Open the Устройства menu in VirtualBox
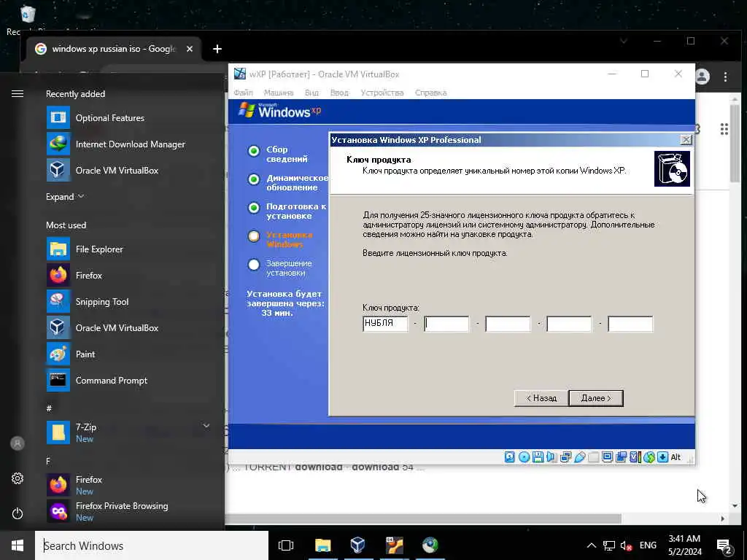Viewport: 747px width, 560px height. point(382,93)
